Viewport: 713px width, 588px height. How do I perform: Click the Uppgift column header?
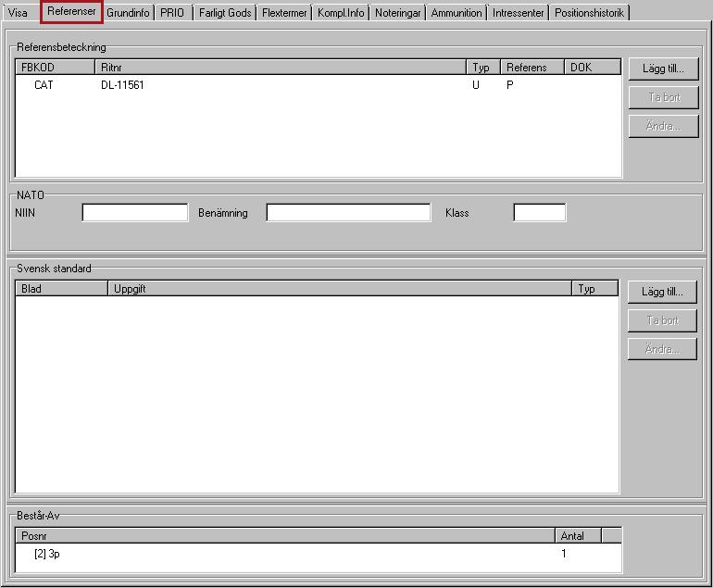[x=340, y=289]
